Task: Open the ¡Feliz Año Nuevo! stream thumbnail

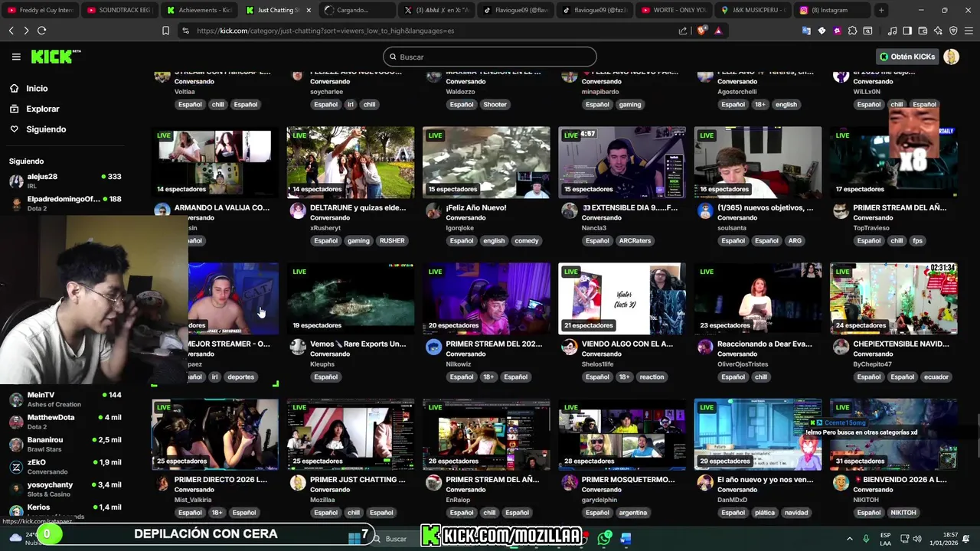Action: point(486,162)
